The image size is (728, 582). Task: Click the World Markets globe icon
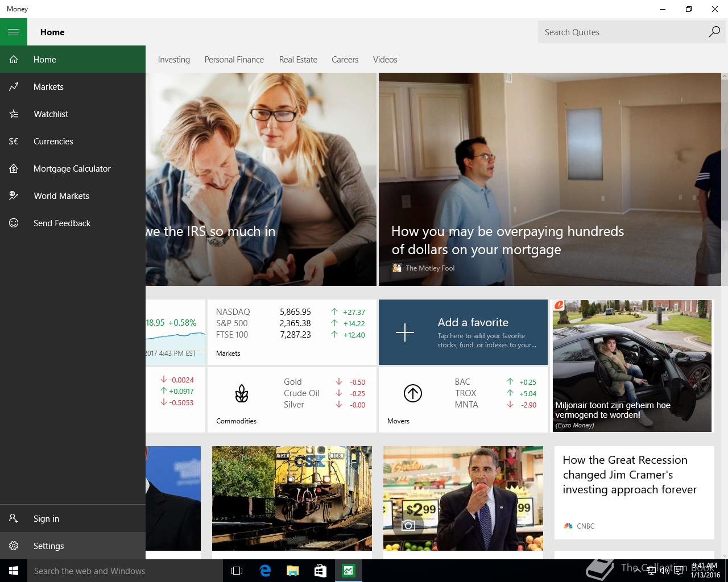[14, 196]
